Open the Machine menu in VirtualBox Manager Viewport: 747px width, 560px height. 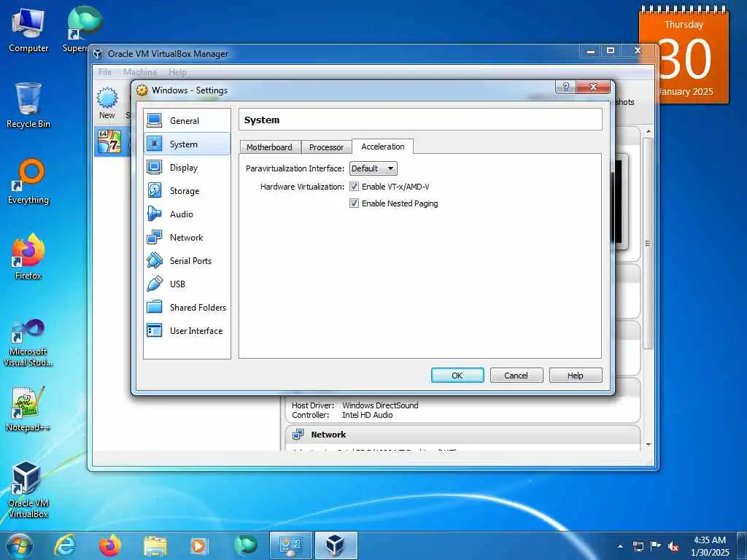(140, 72)
